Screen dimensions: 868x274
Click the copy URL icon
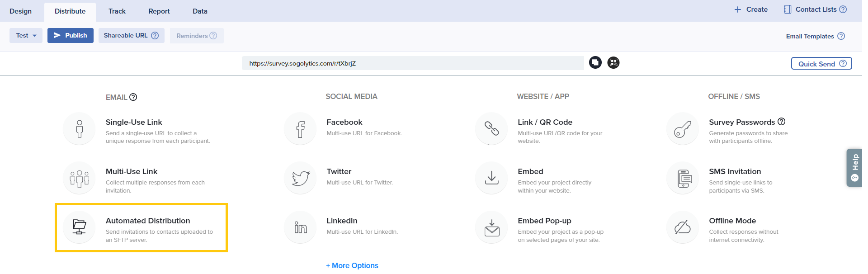[x=595, y=63]
